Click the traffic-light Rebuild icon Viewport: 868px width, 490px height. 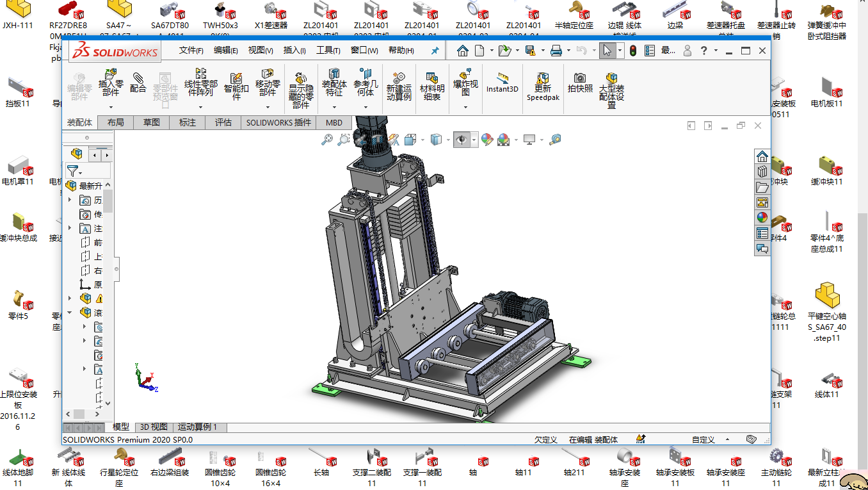click(632, 51)
